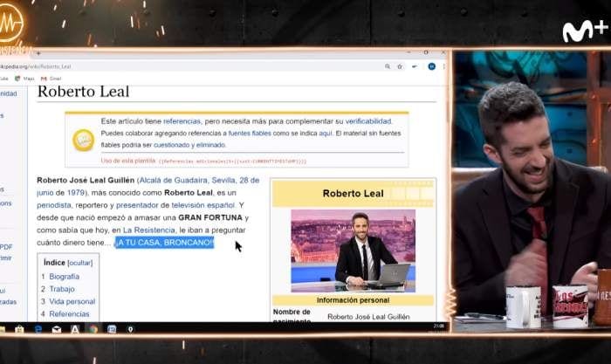
Task: Open the infobox photo of Roberto Leal
Action: point(353,251)
